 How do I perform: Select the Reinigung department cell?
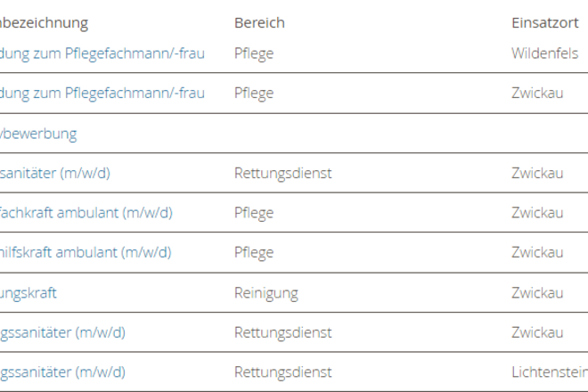tap(266, 293)
